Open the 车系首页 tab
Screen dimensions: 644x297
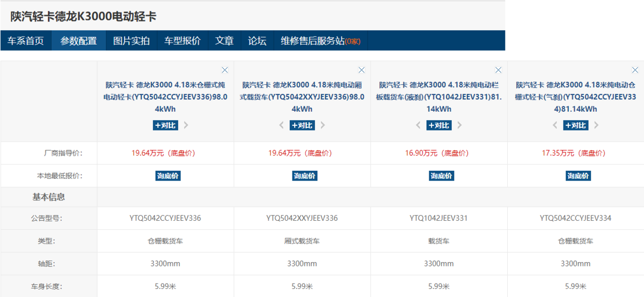(26, 41)
